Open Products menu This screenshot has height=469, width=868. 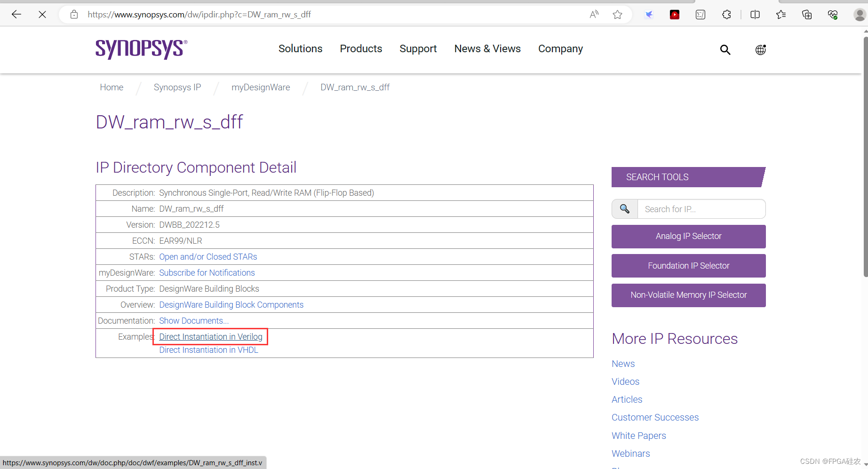[x=361, y=49]
